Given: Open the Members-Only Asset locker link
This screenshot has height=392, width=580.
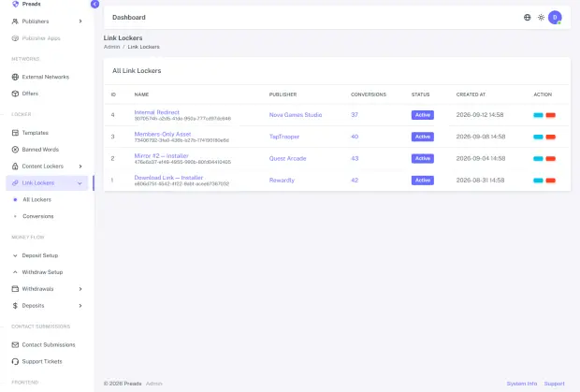Looking at the screenshot, I should coord(163,134).
